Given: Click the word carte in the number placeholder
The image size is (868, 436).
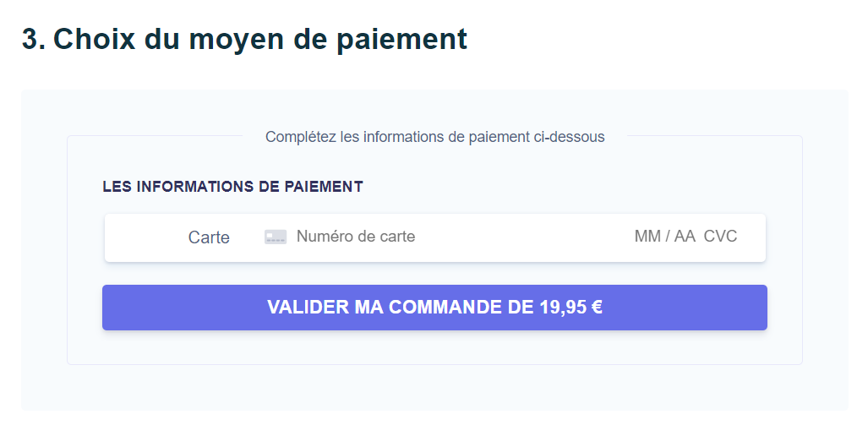Looking at the screenshot, I should coord(397,237).
